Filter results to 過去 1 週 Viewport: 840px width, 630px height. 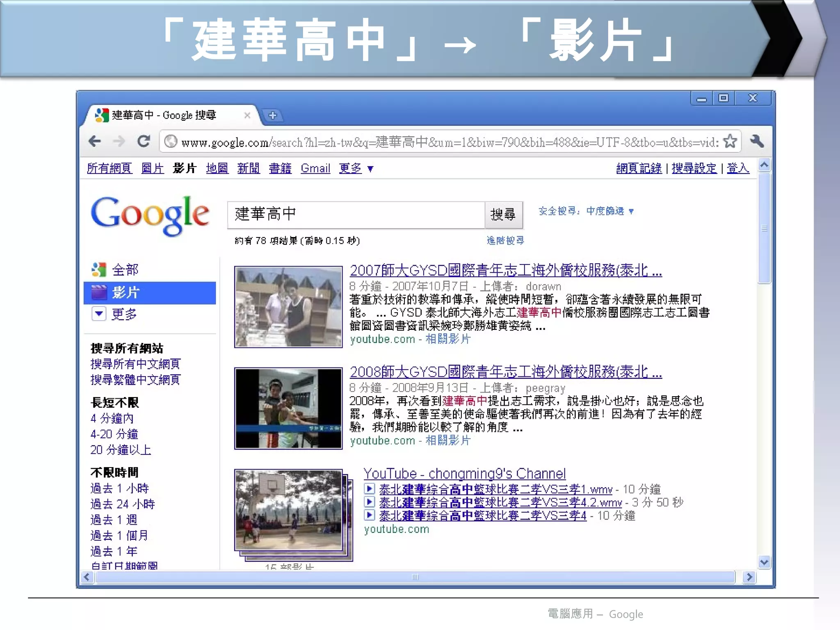[114, 520]
